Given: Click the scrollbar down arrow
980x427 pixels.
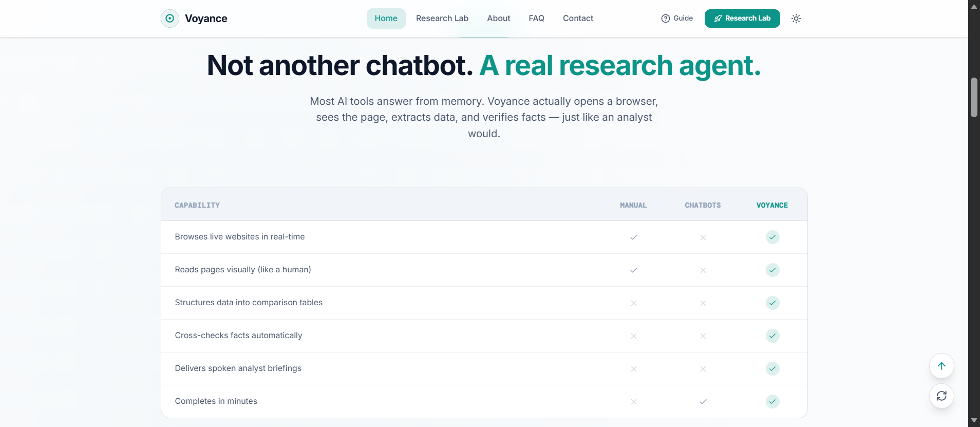Looking at the screenshot, I should click(x=974, y=420).
